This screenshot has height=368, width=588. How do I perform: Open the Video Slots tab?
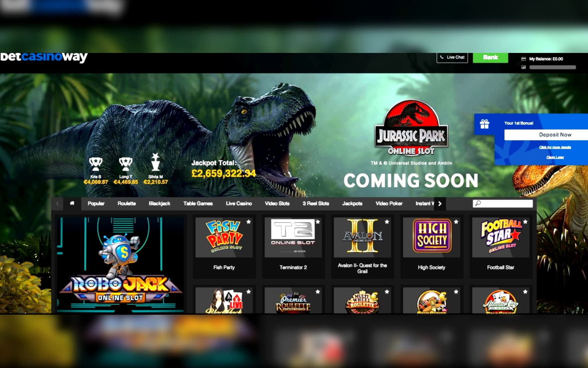pos(277,203)
